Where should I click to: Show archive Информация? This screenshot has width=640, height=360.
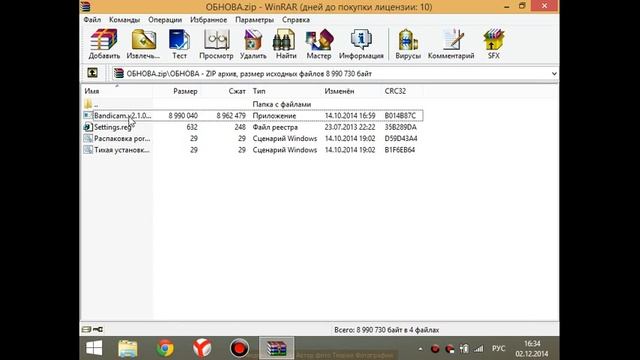pyautogui.click(x=361, y=44)
